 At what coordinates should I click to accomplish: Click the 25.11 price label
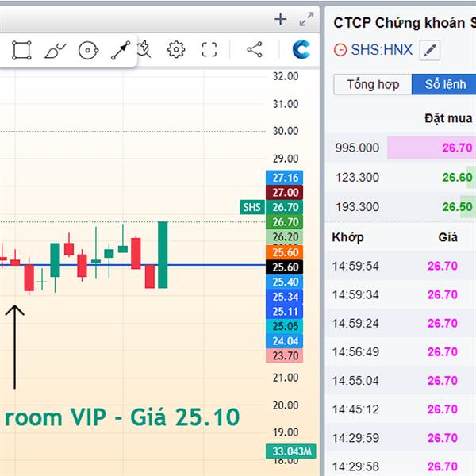point(285,312)
